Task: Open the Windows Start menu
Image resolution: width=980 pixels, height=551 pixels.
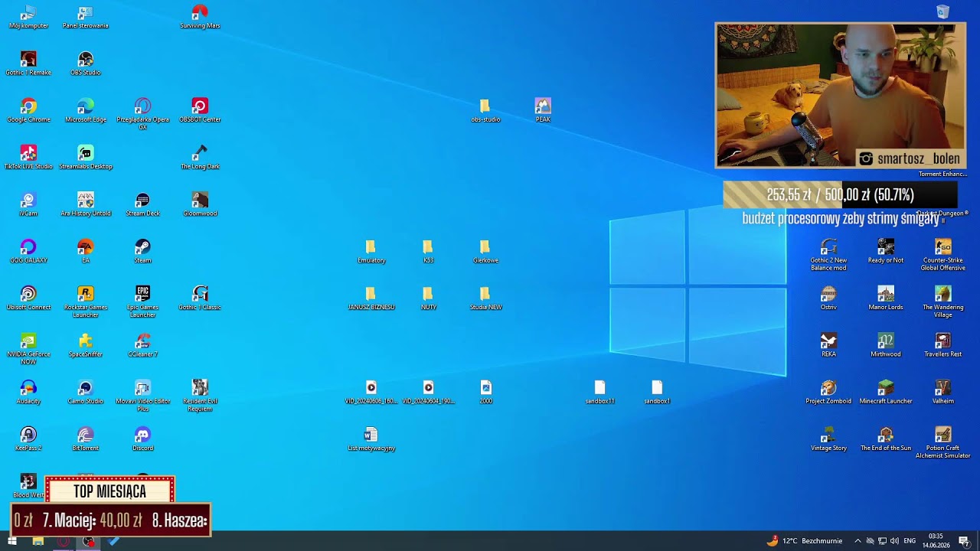Action: coord(12,541)
